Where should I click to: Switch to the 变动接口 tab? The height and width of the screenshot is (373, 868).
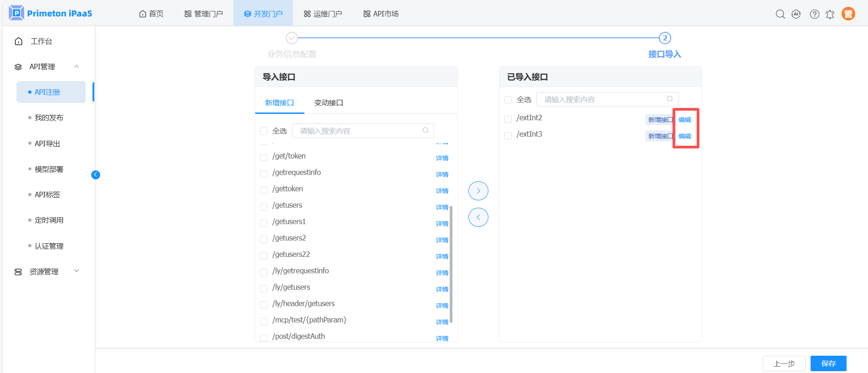[329, 103]
